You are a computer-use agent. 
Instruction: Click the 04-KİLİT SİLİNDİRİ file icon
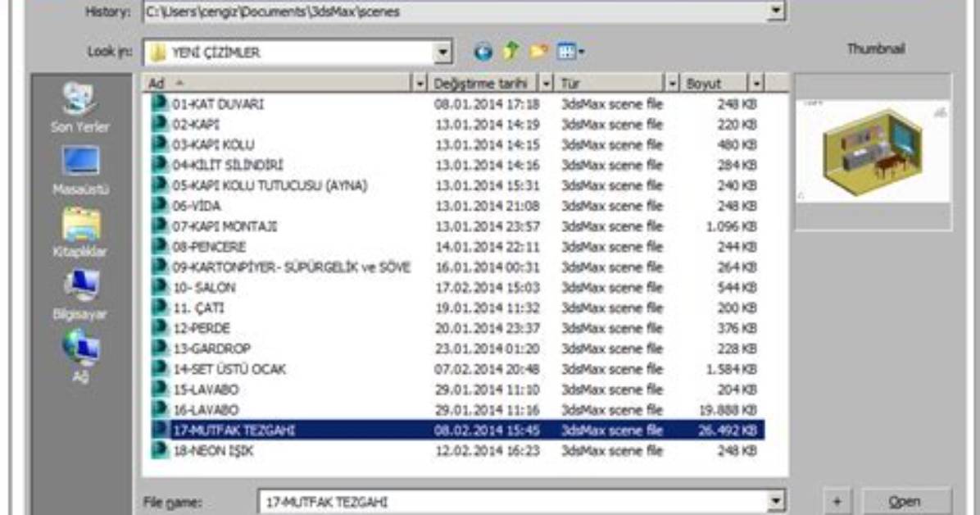click(160, 165)
